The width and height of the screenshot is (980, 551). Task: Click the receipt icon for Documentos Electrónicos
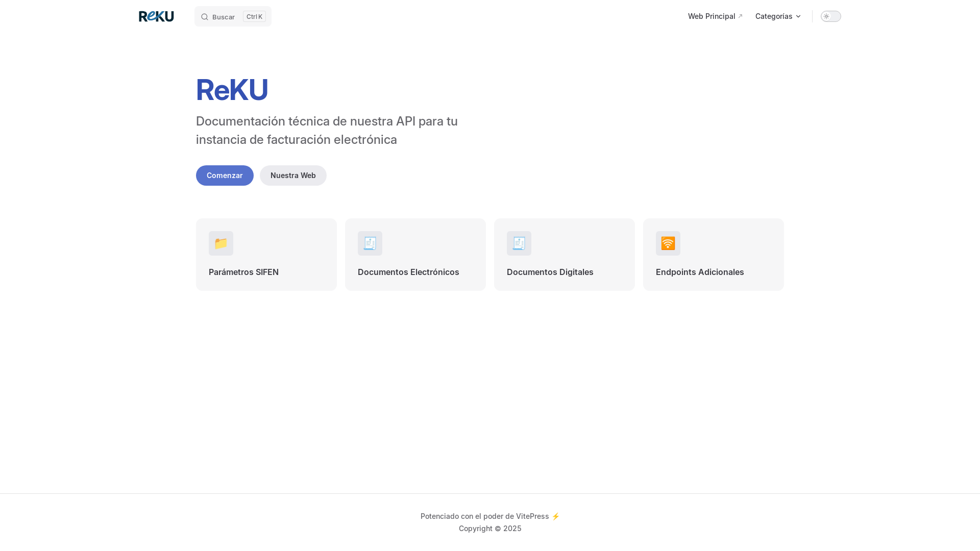370,243
